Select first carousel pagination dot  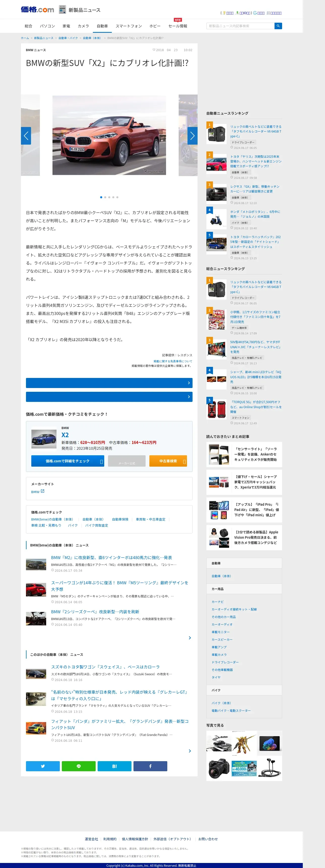tap(101, 197)
